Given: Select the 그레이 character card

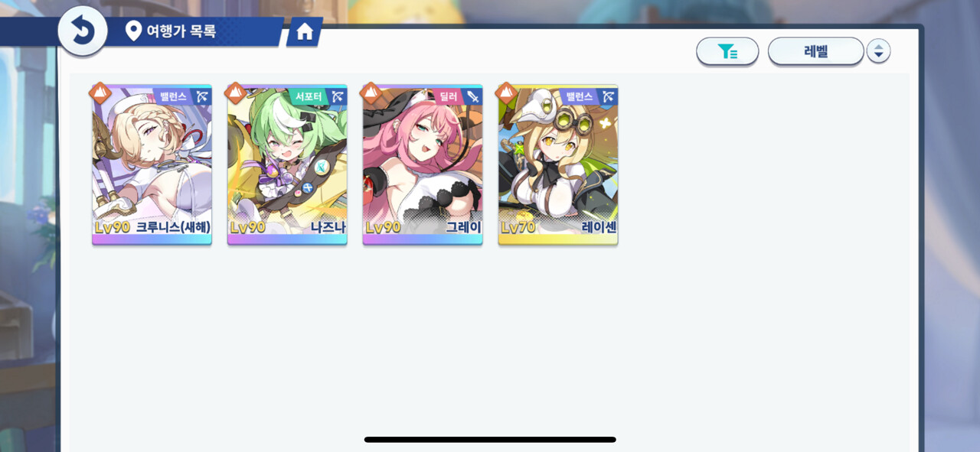Looking at the screenshot, I should [423, 164].
